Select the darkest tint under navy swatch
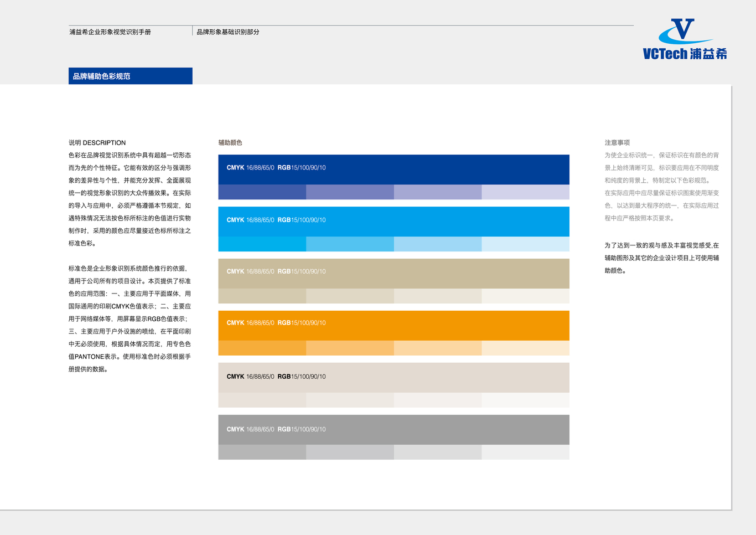Image resolution: width=756 pixels, height=535 pixels. (262, 192)
